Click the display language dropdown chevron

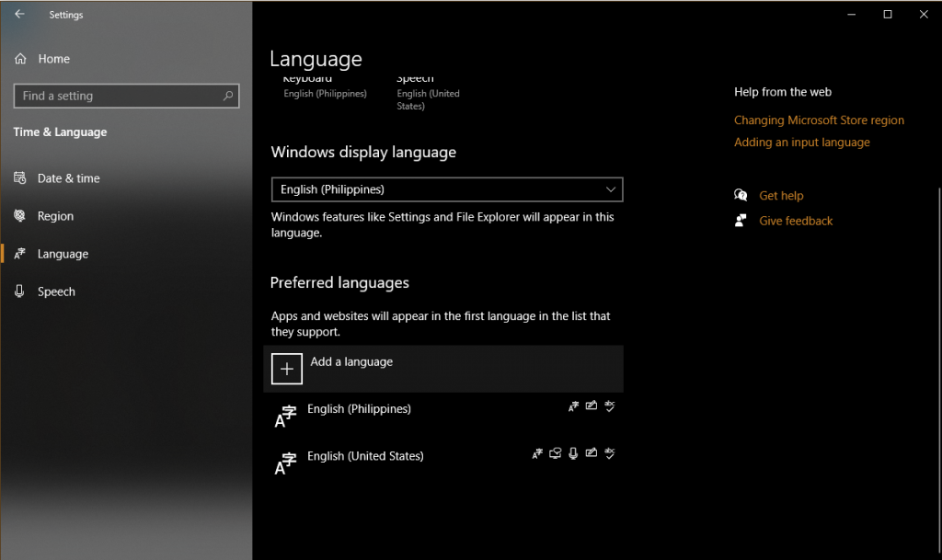611,189
